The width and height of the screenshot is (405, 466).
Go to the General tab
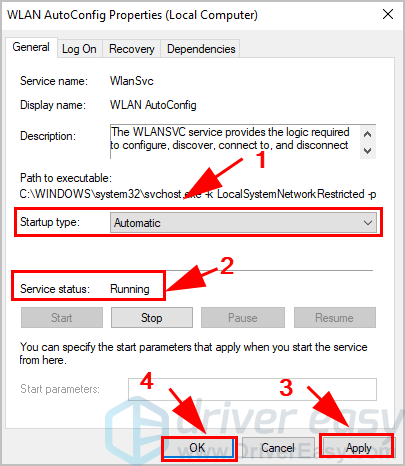tap(31, 47)
